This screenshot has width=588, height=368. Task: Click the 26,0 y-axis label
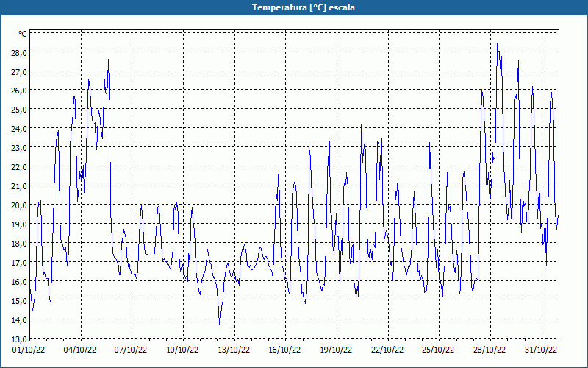(x=19, y=91)
